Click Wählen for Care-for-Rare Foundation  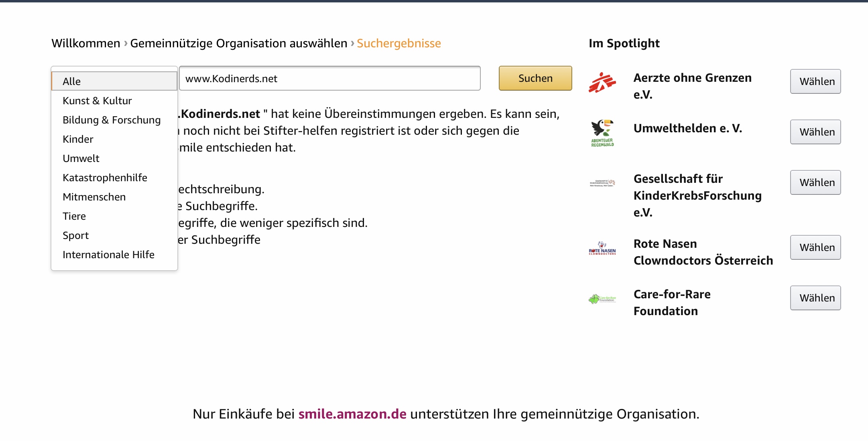[x=815, y=298]
